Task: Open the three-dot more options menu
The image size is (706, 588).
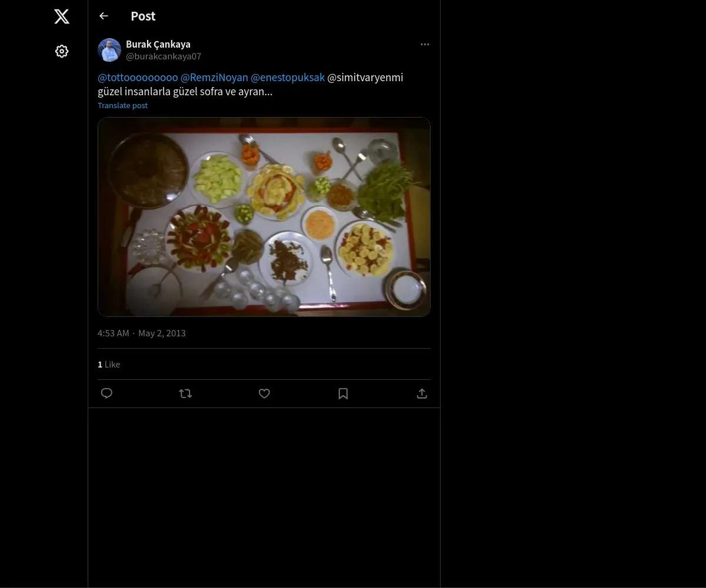Action: tap(425, 44)
